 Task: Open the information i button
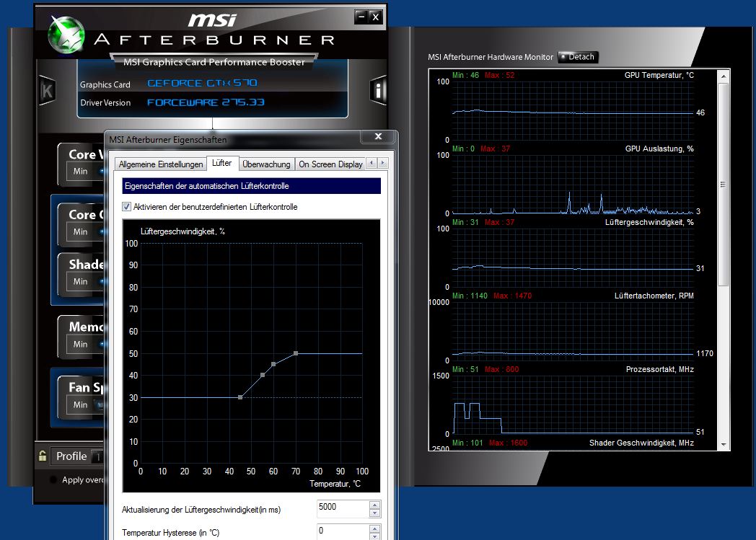click(x=379, y=90)
